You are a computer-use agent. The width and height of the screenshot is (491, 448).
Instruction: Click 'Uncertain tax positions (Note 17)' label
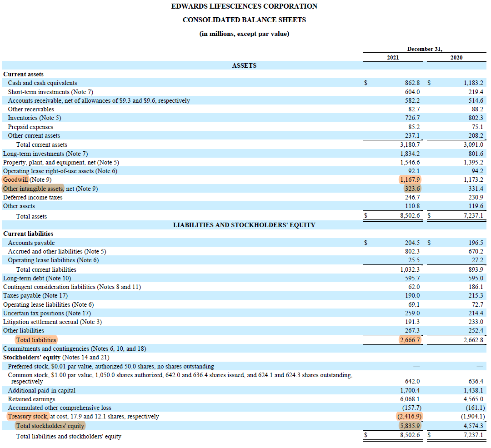[47, 314]
